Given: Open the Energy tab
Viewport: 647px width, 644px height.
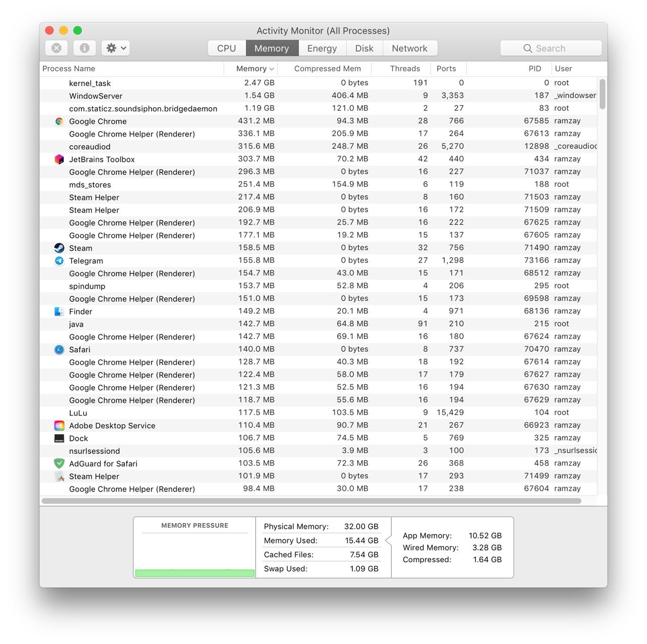Looking at the screenshot, I should [322, 48].
